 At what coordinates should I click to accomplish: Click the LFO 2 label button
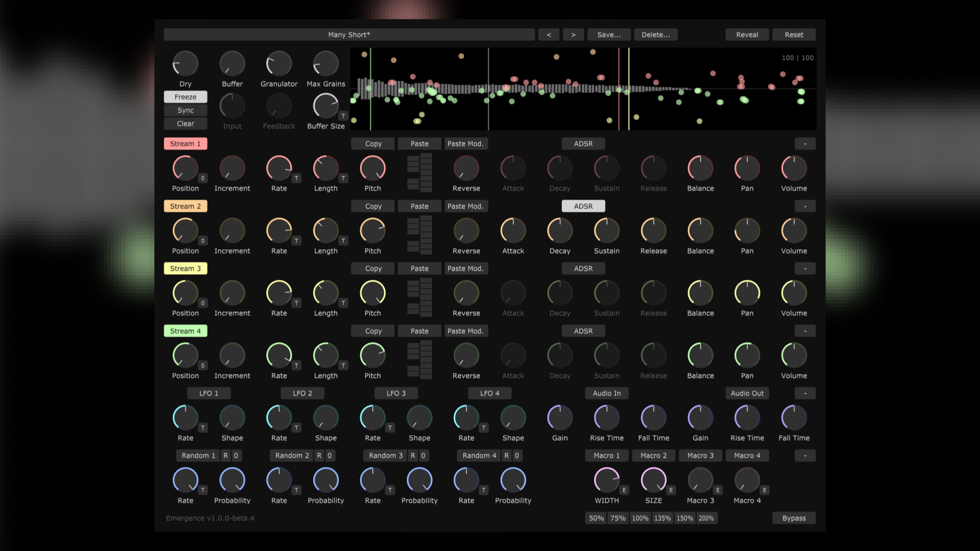302,393
